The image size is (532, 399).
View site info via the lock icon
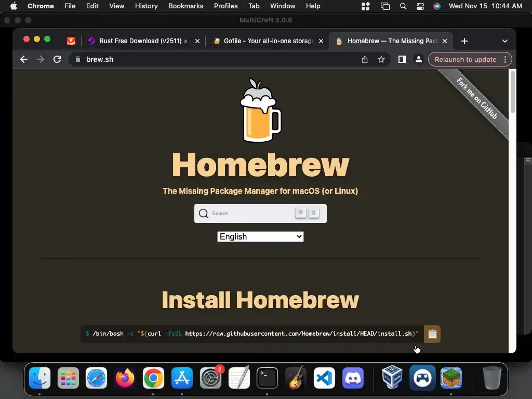[78, 59]
